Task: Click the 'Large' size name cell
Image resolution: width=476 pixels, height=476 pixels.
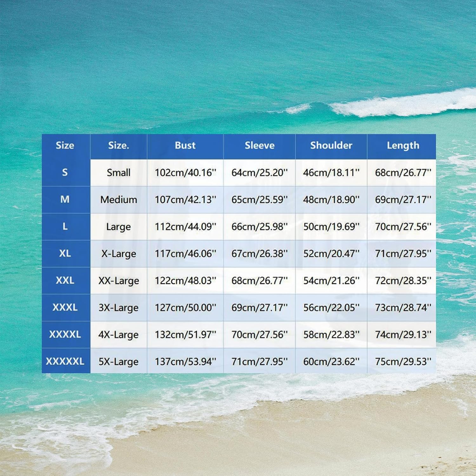Action: click(x=119, y=227)
